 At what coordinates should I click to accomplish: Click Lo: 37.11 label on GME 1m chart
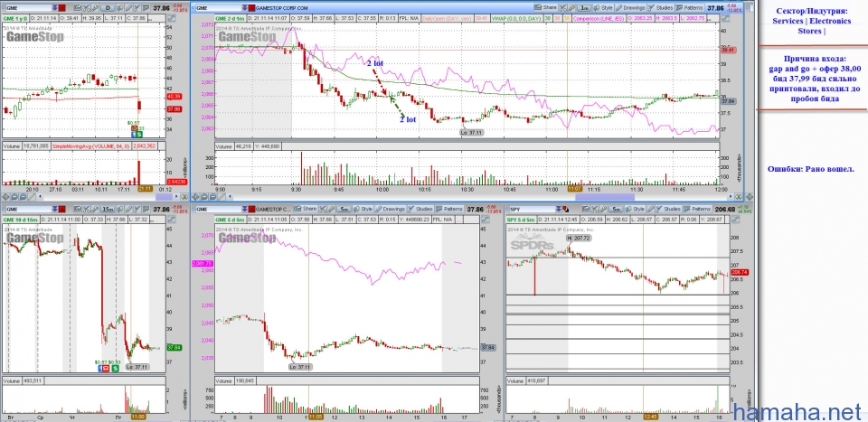pos(472,133)
